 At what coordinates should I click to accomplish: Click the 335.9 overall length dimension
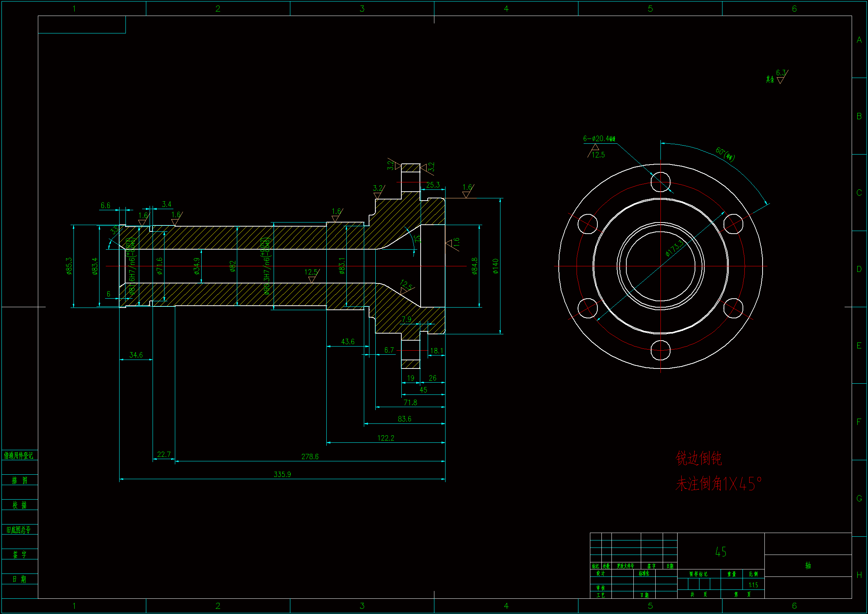282,474
